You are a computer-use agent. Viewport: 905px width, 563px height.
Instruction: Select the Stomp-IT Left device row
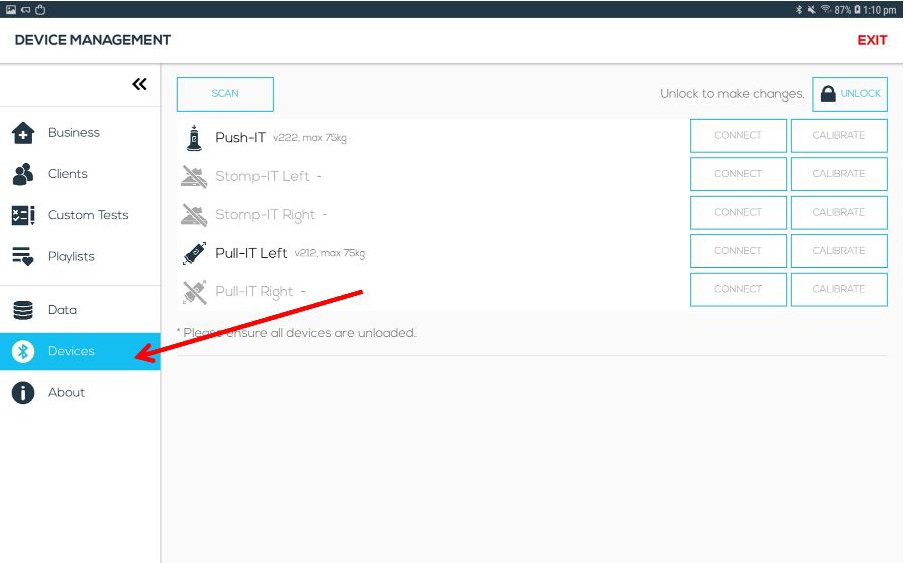[x=262, y=177]
